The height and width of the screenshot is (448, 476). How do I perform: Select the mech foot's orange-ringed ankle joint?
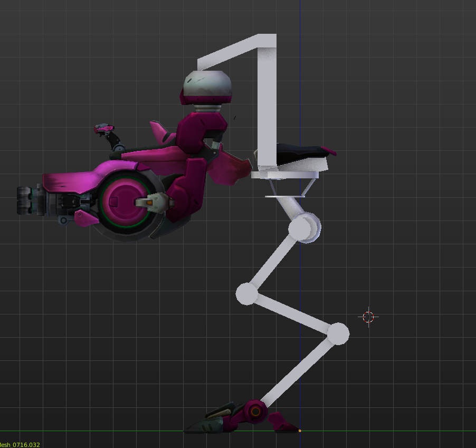pyautogui.click(x=255, y=412)
